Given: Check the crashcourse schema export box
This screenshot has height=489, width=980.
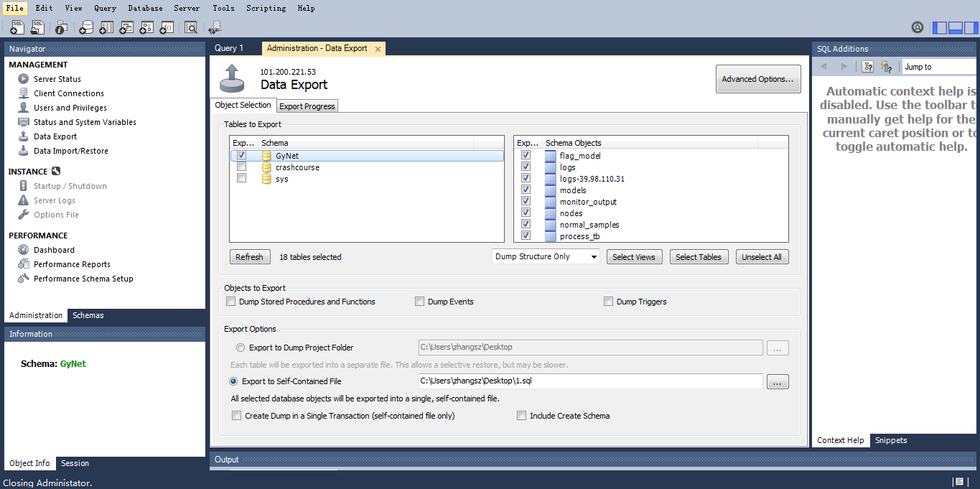Looking at the screenshot, I should [242, 167].
